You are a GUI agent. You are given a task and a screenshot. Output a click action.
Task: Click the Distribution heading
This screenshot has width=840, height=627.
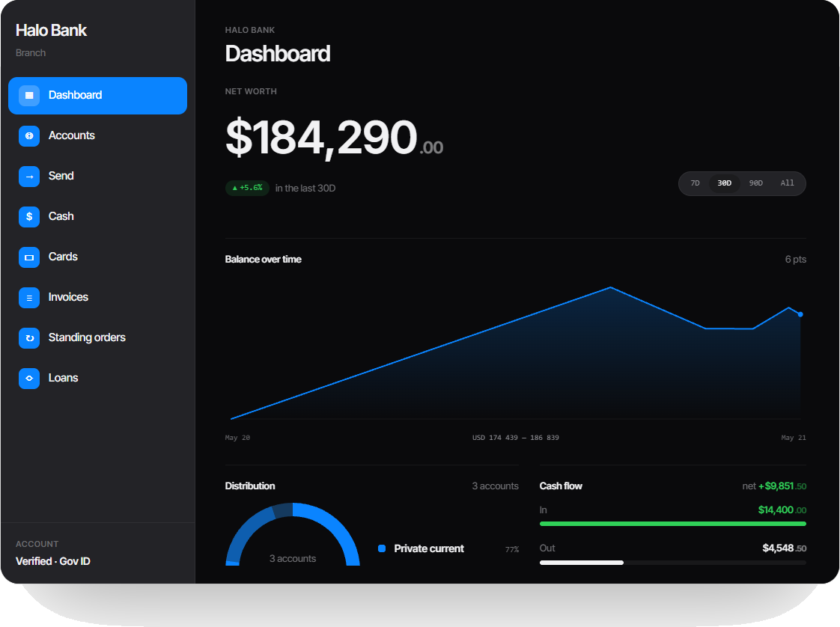click(x=250, y=486)
